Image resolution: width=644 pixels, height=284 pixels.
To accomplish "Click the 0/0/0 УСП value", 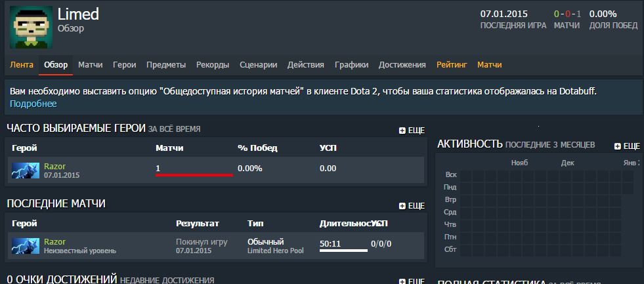I will [381, 244].
